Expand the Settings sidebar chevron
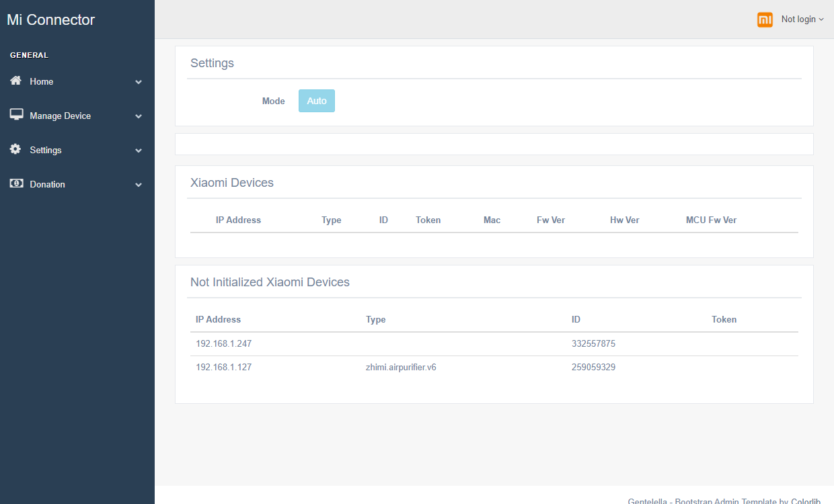834x504 pixels. (139, 151)
